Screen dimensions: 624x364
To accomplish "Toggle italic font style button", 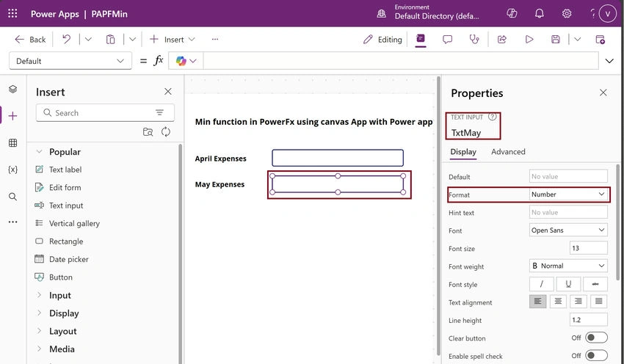I will pyautogui.click(x=541, y=284).
